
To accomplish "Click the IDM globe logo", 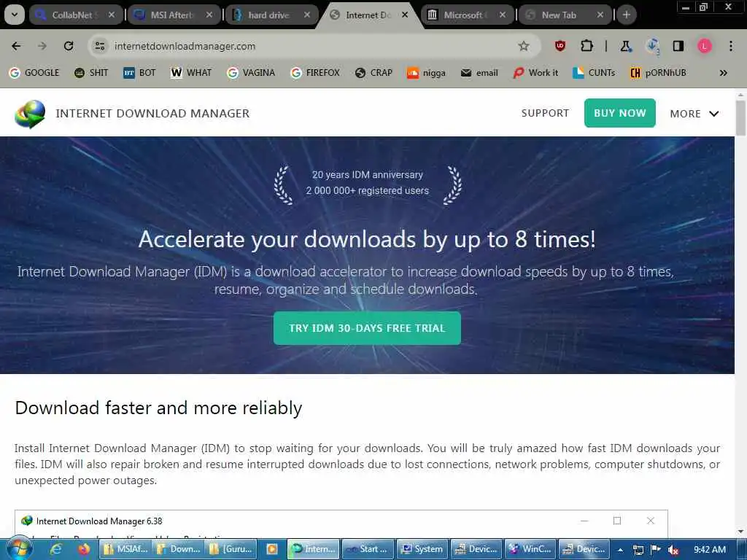I will point(30,114).
